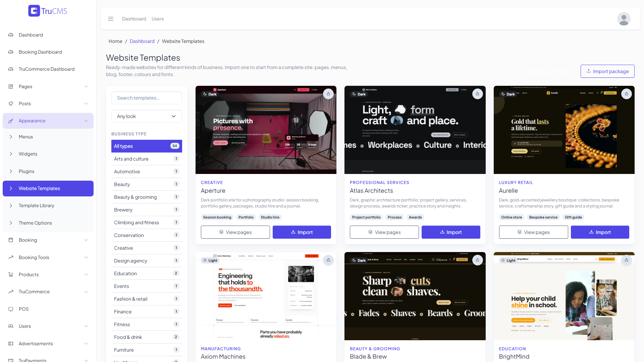The width and height of the screenshot is (644, 362).
Task: Import the Aperture template
Action: click(302, 232)
